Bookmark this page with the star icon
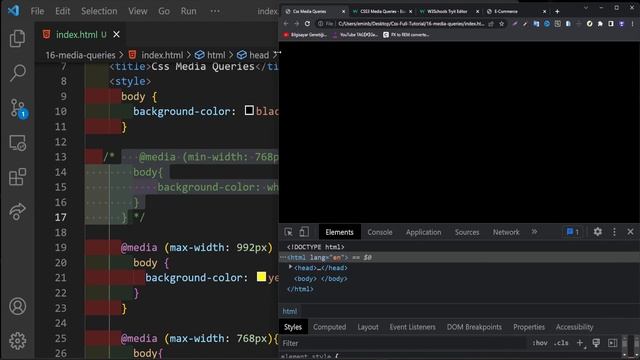 point(501,24)
